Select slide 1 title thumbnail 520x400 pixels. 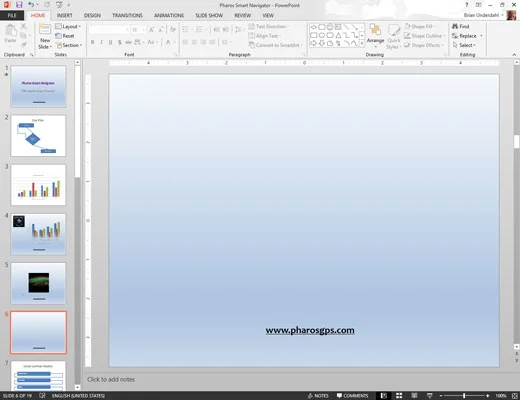(x=38, y=86)
